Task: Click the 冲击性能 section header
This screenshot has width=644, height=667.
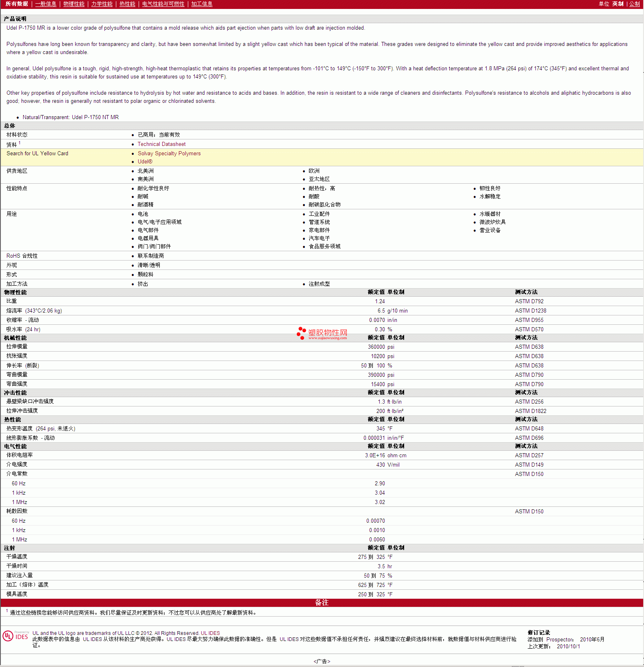Action: click(15, 393)
